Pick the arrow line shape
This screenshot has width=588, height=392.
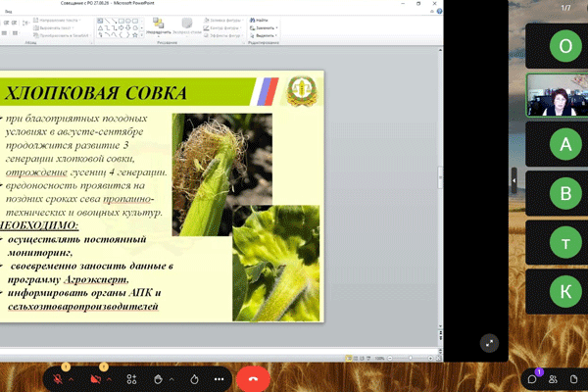click(114, 21)
